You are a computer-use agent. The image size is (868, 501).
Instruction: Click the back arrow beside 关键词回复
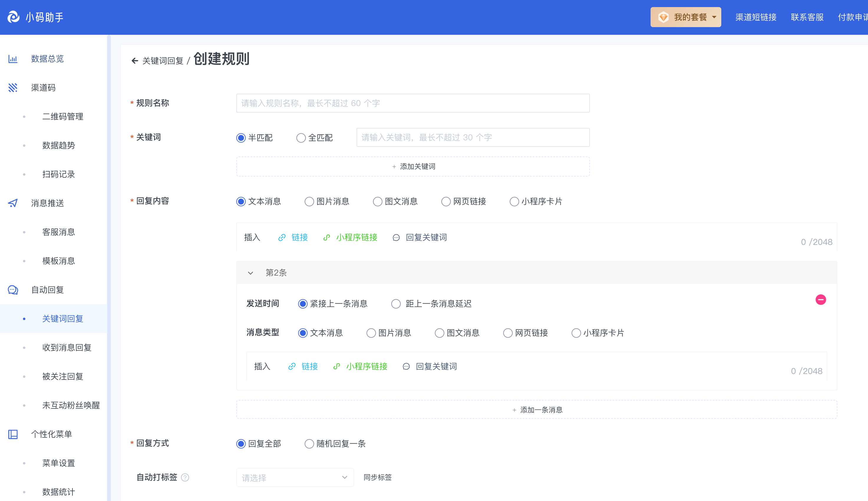[x=135, y=61]
